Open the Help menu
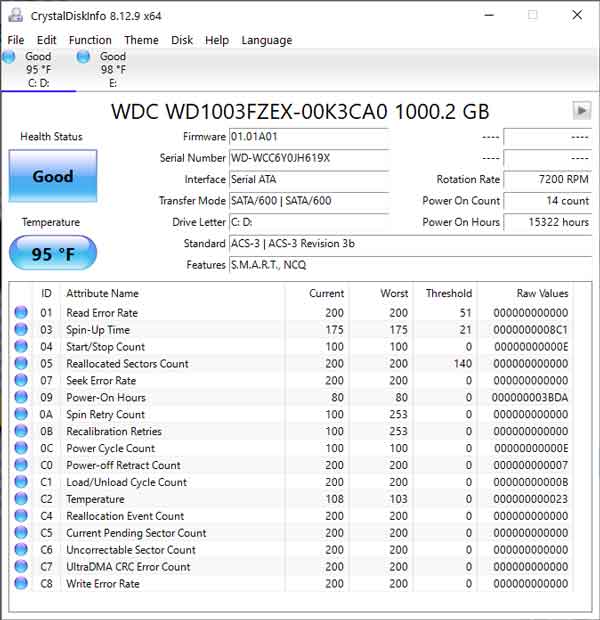This screenshot has height=620, width=600. point(217,40)
